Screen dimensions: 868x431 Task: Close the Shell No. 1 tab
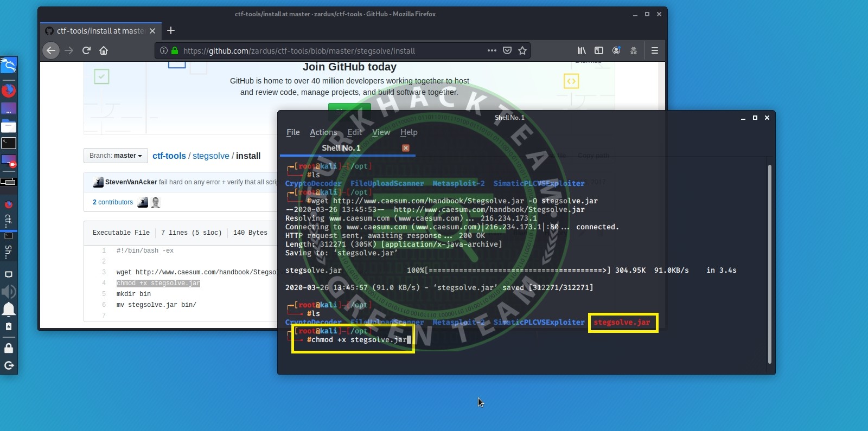tap(405, 147)
